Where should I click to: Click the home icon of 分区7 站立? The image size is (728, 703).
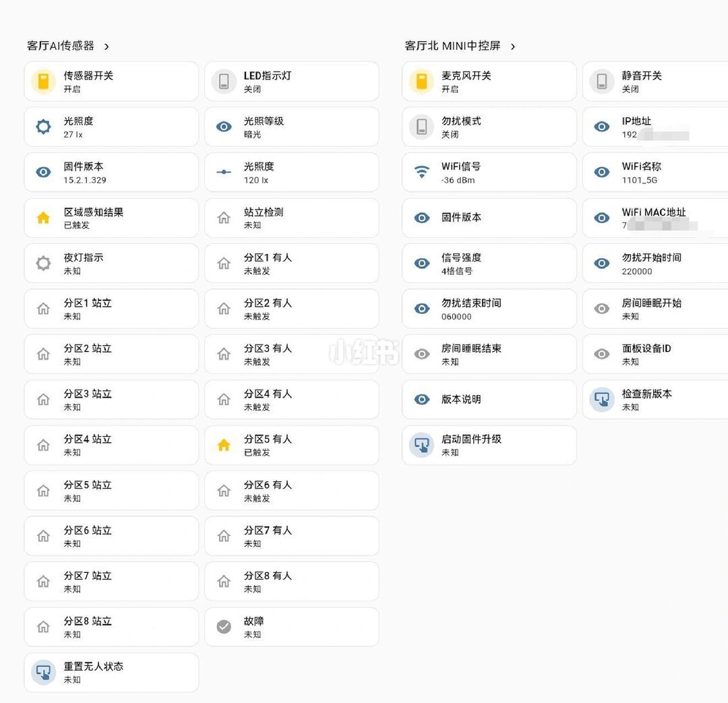(44, 582)
